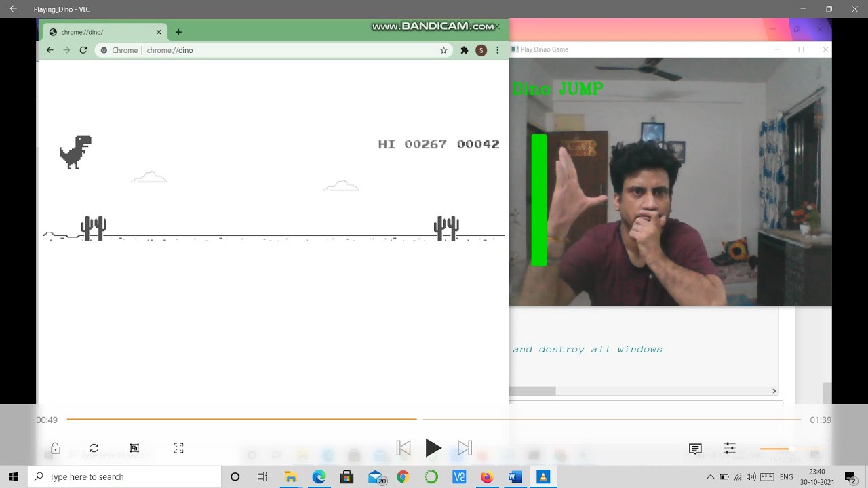Open Cortana circle on the taskbar
The image size is (868, 488).
click(x=235, y=476)
